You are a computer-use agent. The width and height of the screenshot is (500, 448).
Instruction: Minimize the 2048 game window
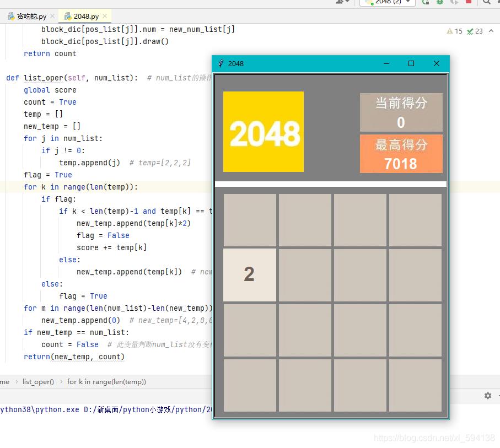pyautogui.click(x=386, y=63)
